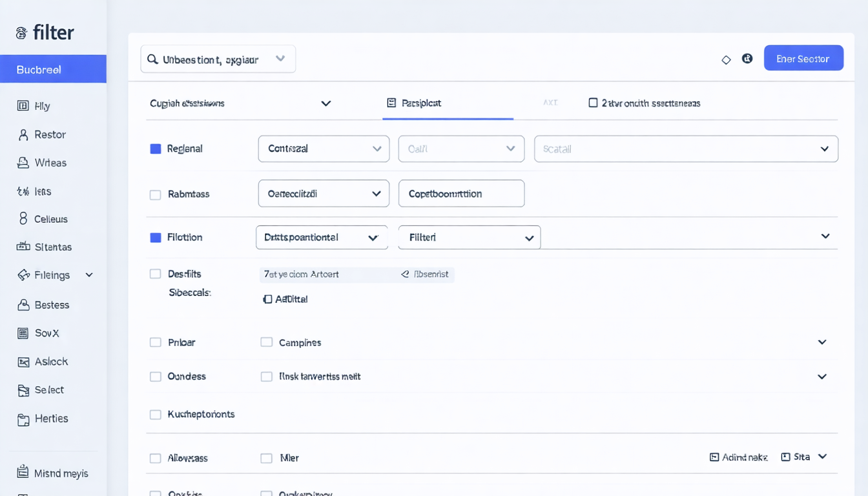868x496 pixels.
Task: Click the Fileings sidebar icon
Action: point(23,275)
